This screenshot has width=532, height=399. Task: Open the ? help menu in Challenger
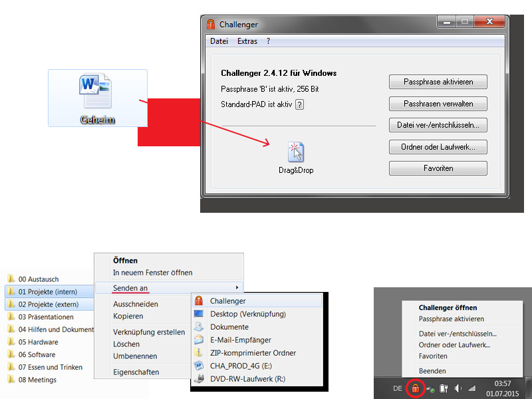tap(269, 41)
